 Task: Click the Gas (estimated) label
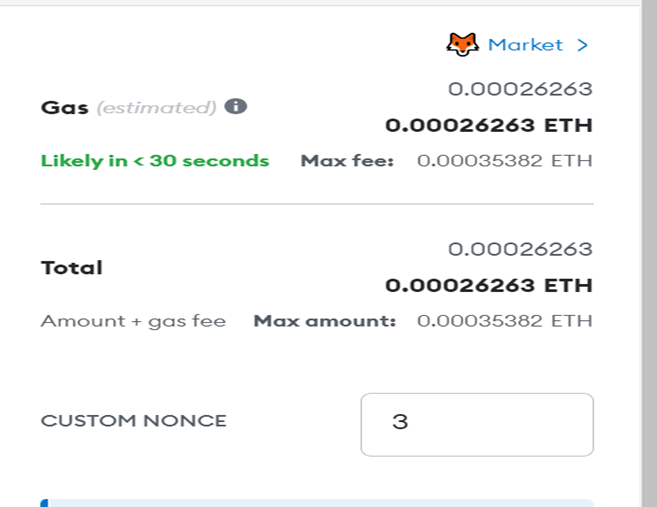128,108
